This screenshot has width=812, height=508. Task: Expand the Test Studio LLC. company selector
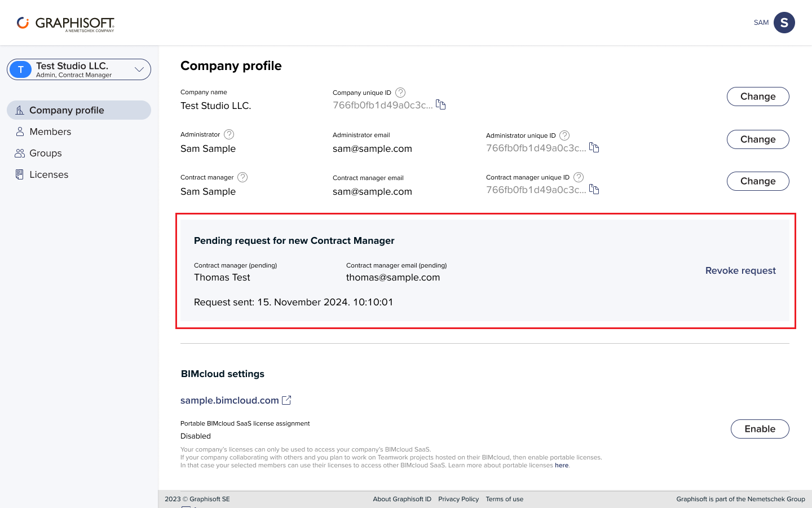coord(79,69)
